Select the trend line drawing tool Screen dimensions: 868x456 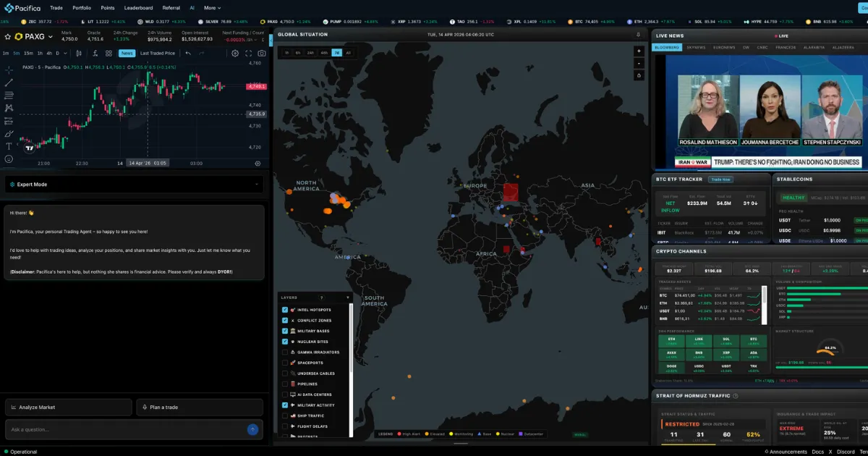9,83
